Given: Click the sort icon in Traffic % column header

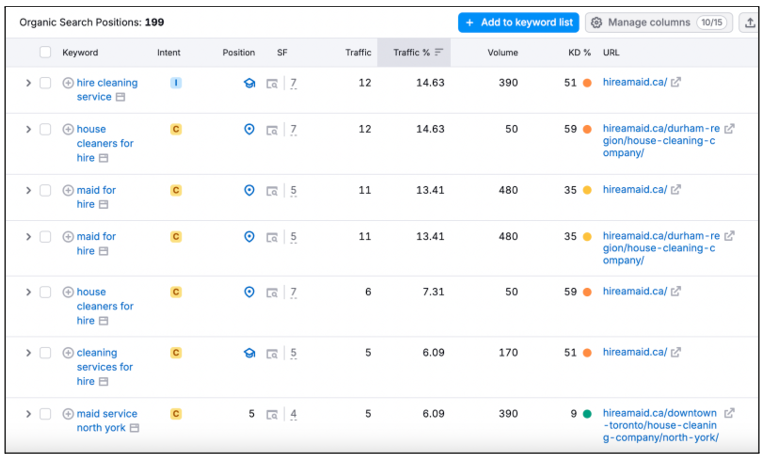Looking at the screenshot, I should (x=438, y=53).
